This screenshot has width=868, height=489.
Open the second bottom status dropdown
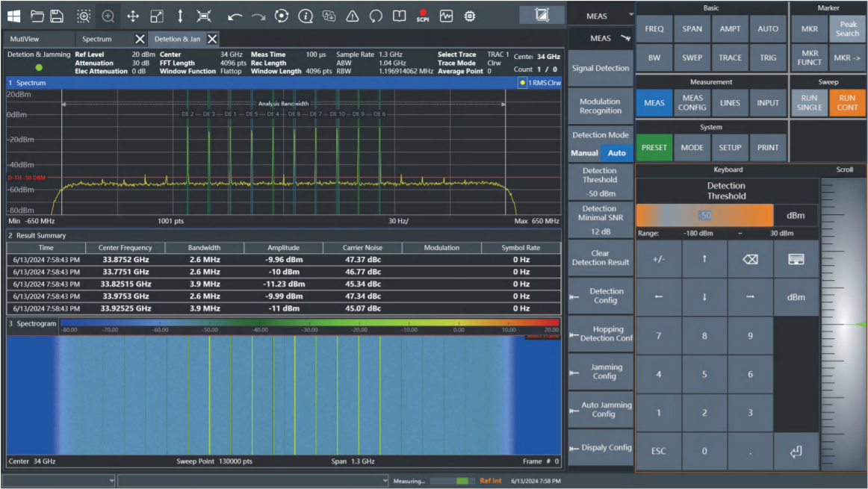pos(253,481)
